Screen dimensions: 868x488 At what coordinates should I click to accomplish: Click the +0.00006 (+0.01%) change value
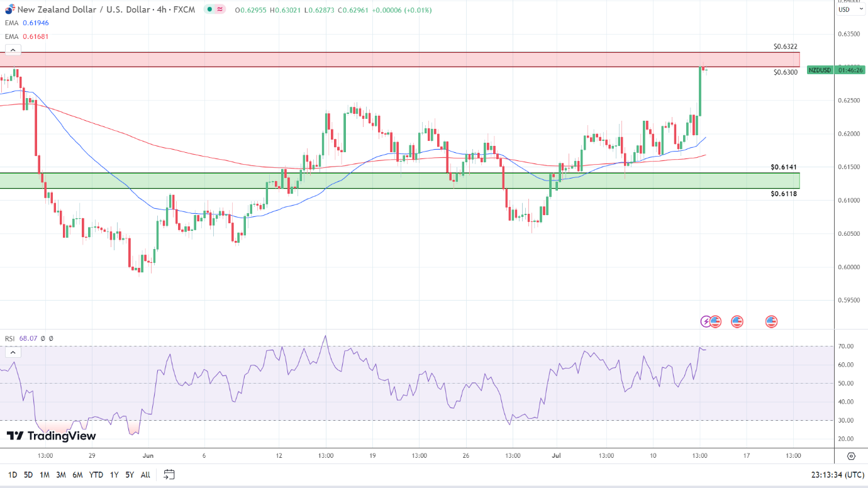(x=402, y=10)
